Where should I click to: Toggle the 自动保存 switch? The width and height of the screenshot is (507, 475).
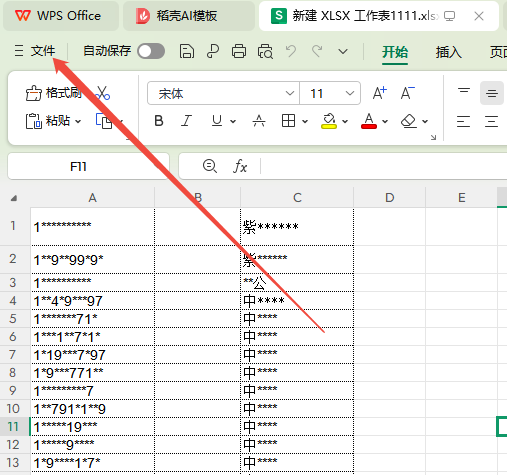tap(151, 51)
